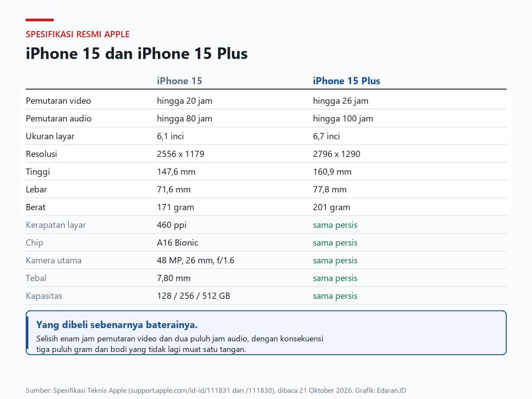Select the "7,80 mm" thickness value

point(174,278)
